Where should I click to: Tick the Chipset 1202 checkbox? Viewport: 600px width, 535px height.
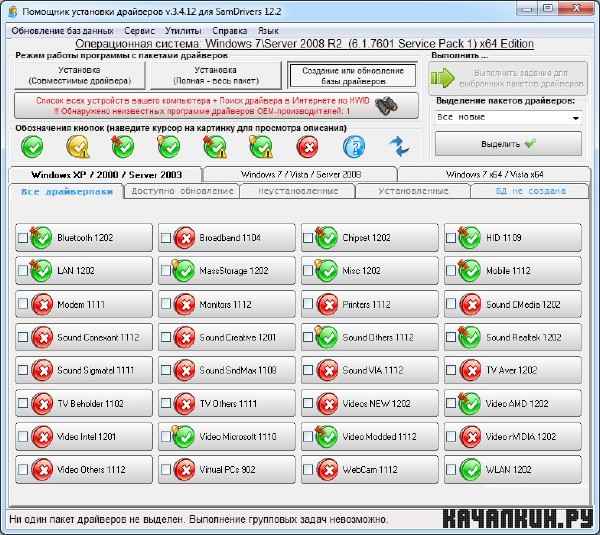pyautogui.click(x=308, y=238)
